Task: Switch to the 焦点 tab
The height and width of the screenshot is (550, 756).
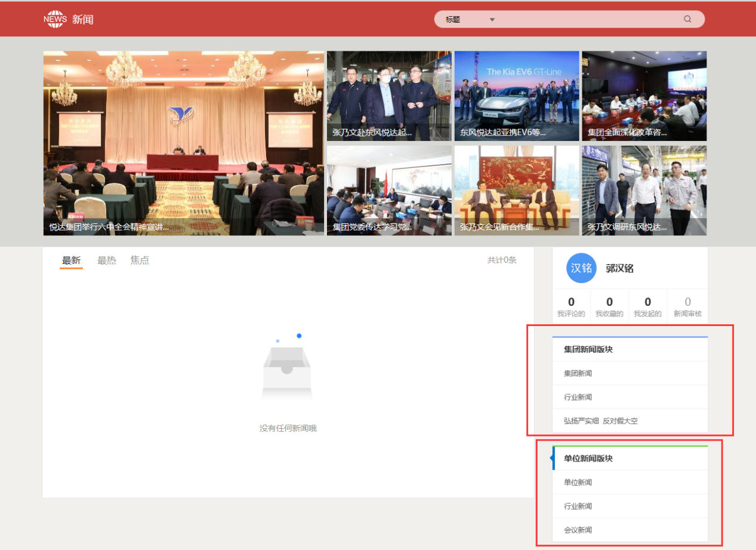Action: tap(140, 260)
